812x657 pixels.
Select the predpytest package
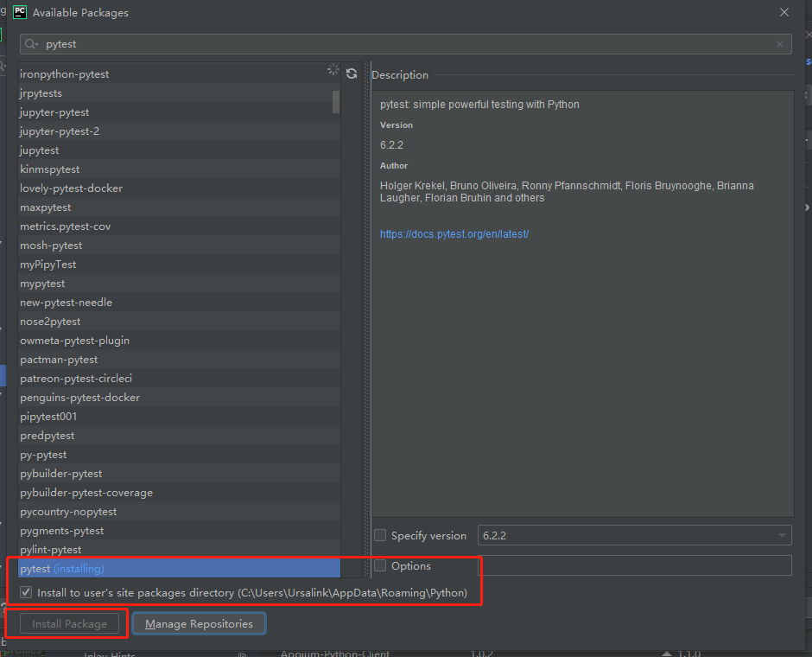(179, 435)
